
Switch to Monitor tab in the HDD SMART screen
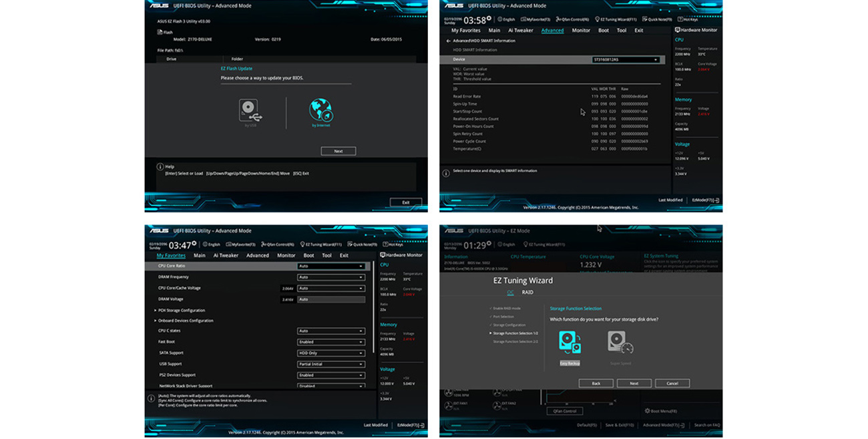(x=581, y=30)
